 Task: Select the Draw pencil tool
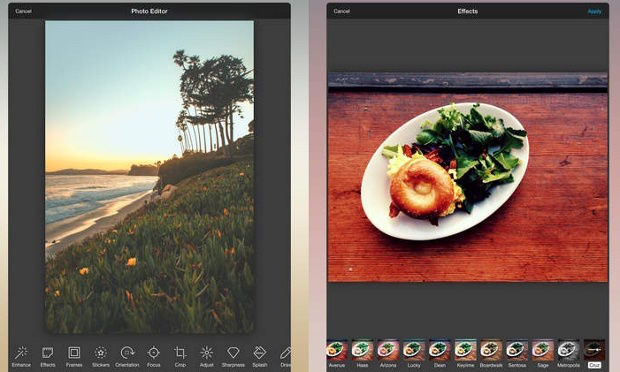[285, 356]
